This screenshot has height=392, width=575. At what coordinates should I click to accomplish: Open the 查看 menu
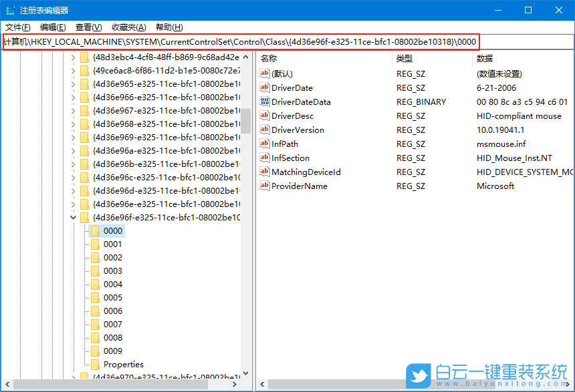[87, 27]
